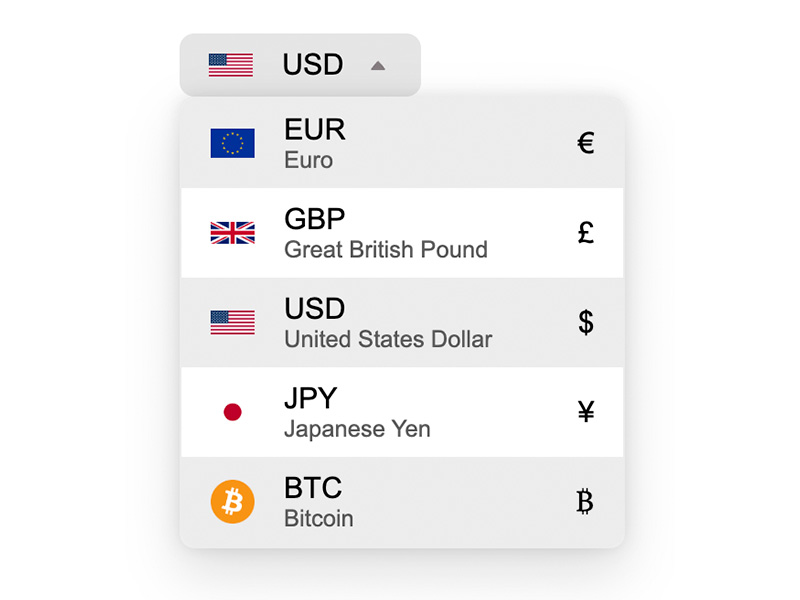The height and width of the screenshot is (600, 800).
Task: Collapse the dropdown using the arrow
Action: [x=377, y=66]
